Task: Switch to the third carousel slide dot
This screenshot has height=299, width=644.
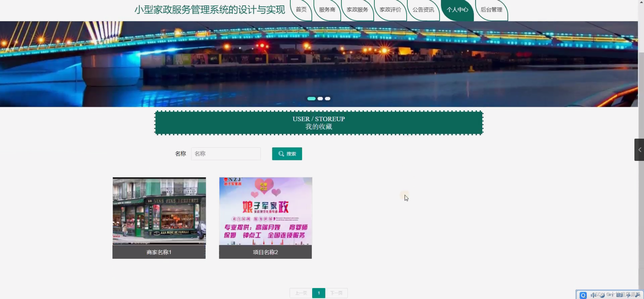Action: 328,98
